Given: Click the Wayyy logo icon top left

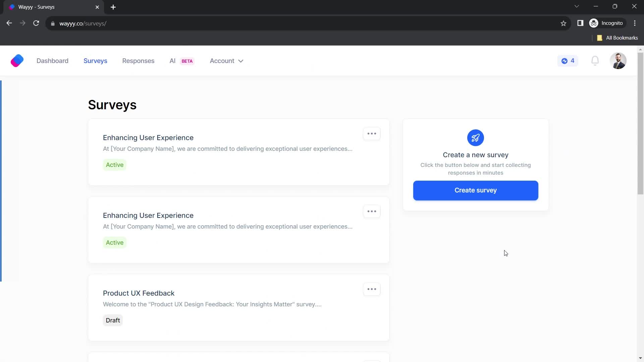Looking at the screenshot, I should 17,61.
